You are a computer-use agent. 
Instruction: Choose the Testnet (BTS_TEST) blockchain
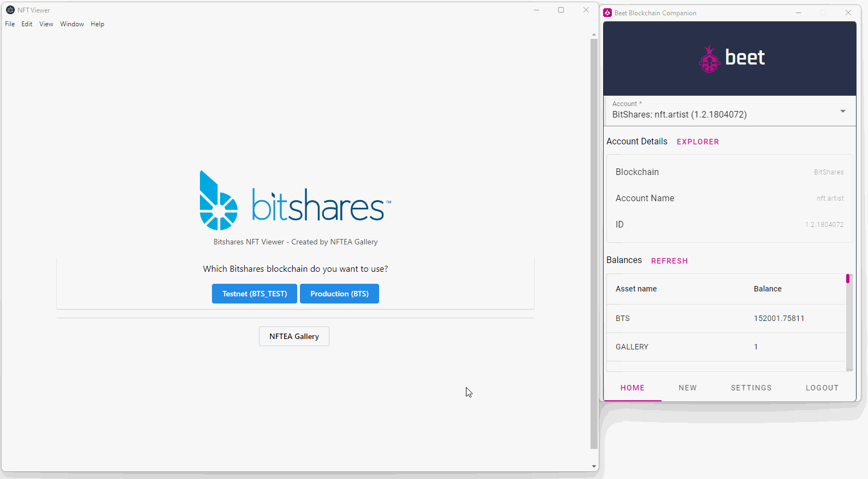click(x=255, y=294)
